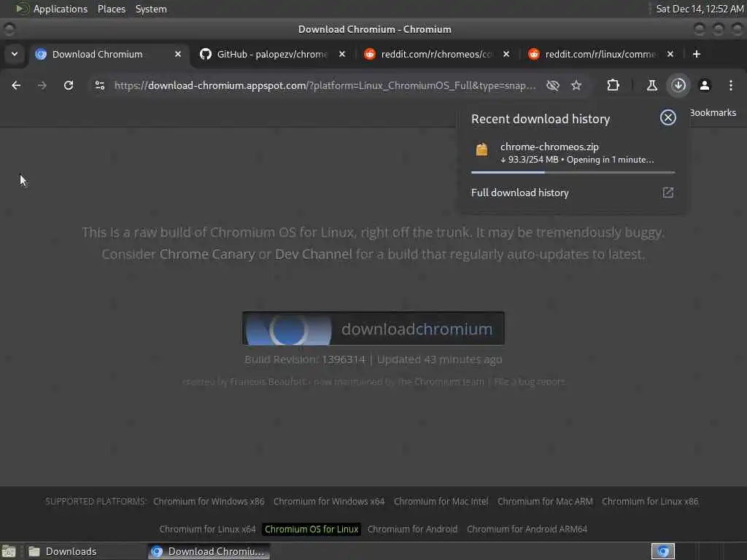Viewport: 747px width, 560px height.
Task: Open File a bug report link
Action: coord(530,382)
